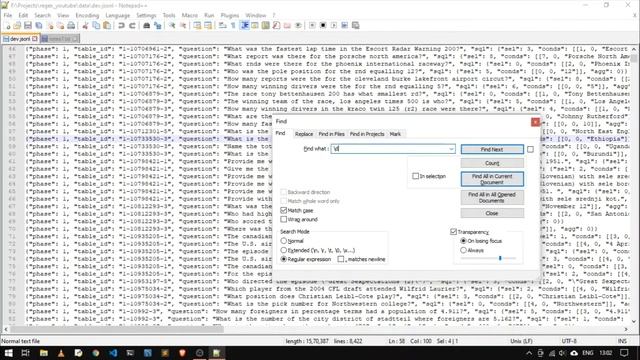The height and width of the screenshot is (360, 640).
Task: Click the Close button in Find dialog
Action: pos(492,213)
